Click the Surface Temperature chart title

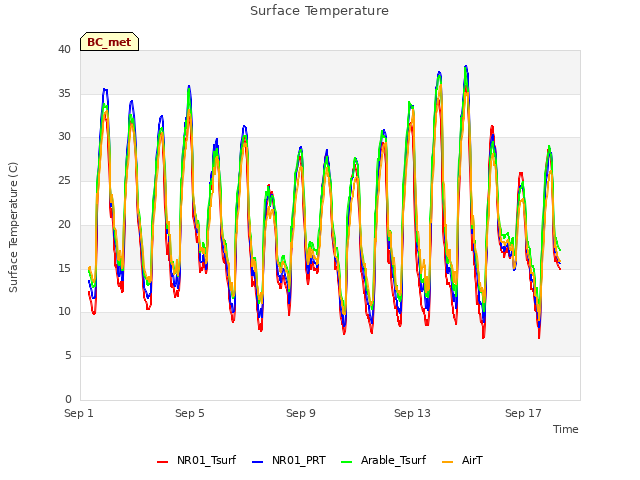[319, 11]
